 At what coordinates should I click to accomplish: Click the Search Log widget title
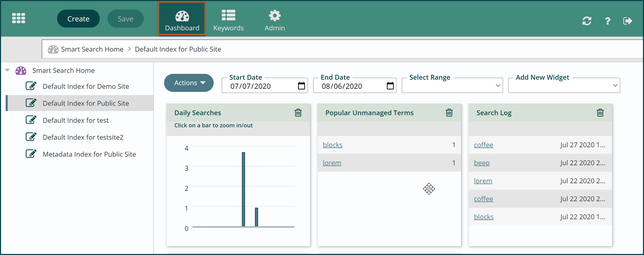click(494, 113)
